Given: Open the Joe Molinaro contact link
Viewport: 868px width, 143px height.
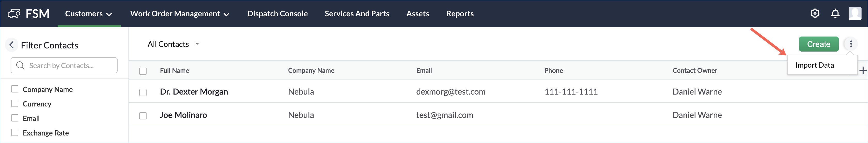Looking at the screenshot, I should pyautogui.click(x=183, y=115).
